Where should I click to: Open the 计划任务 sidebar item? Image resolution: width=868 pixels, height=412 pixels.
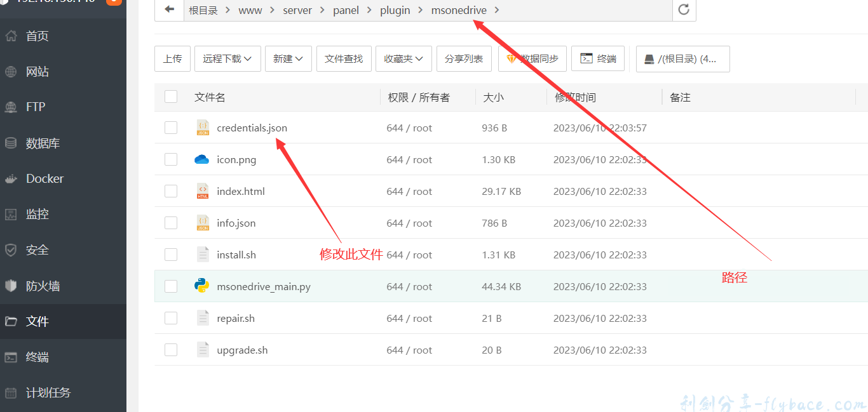48,393
